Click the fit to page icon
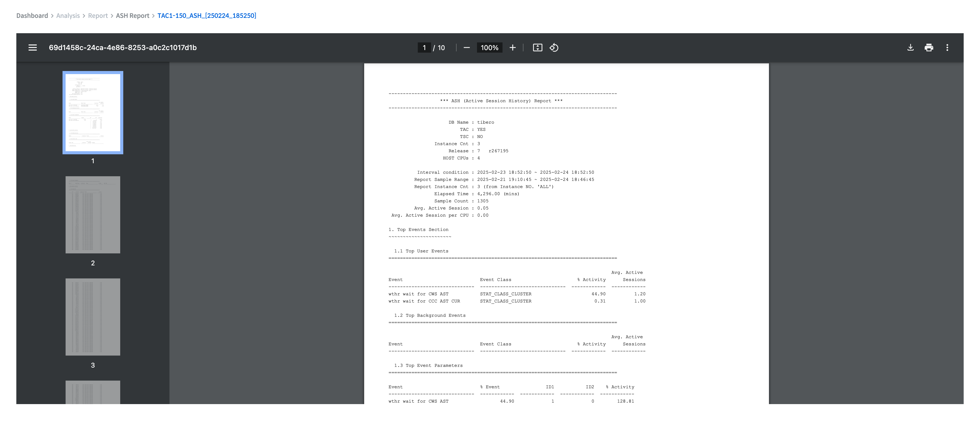This screenshot has width=980, height=423. click(x=537, y=48)
